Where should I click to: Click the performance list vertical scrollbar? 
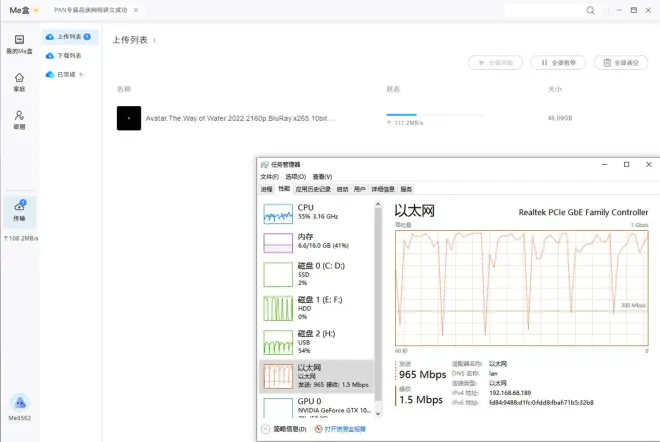pos(377,300)
